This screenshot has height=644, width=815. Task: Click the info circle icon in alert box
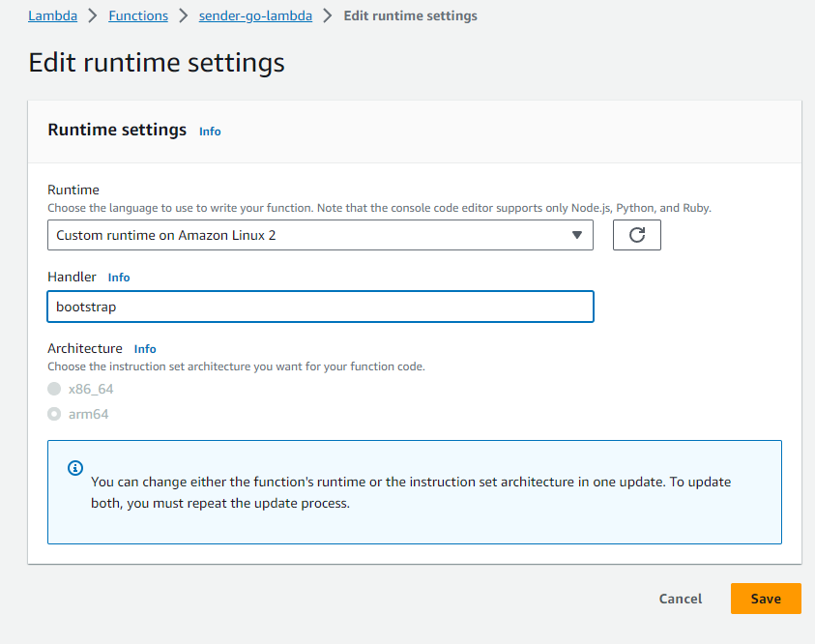pyautogui.click(x=75, y=468)
